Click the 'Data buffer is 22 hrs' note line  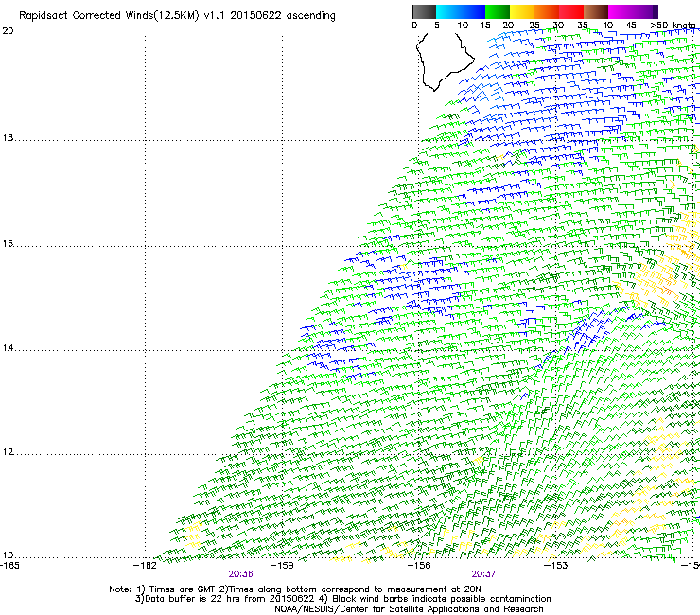coord(342,599)
